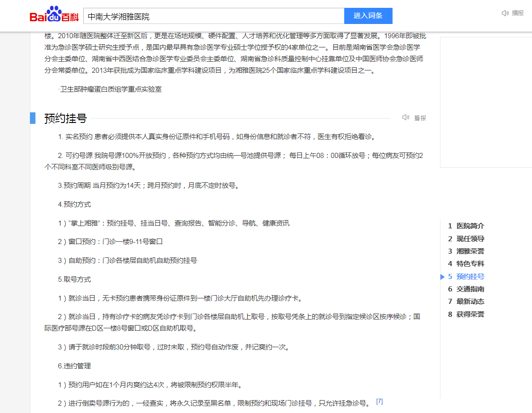Click the line starting 2）就诊当日，持有诊疗卡
532x413 pixels.
(x=232, y=322)
